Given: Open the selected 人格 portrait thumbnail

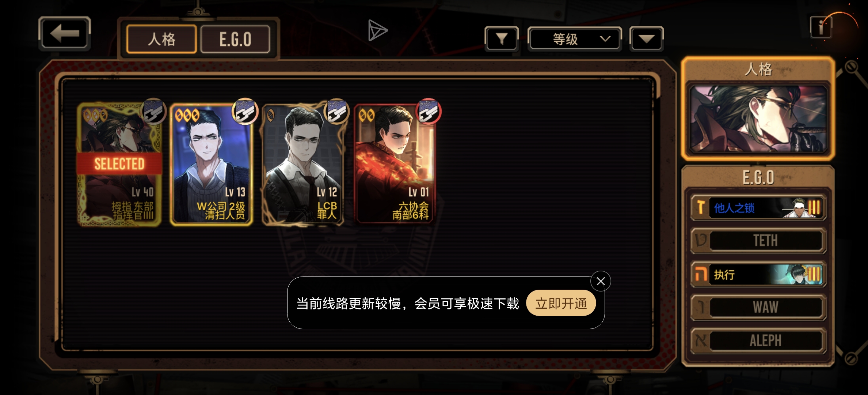Looking at the screenshot, I should [758, 119].
